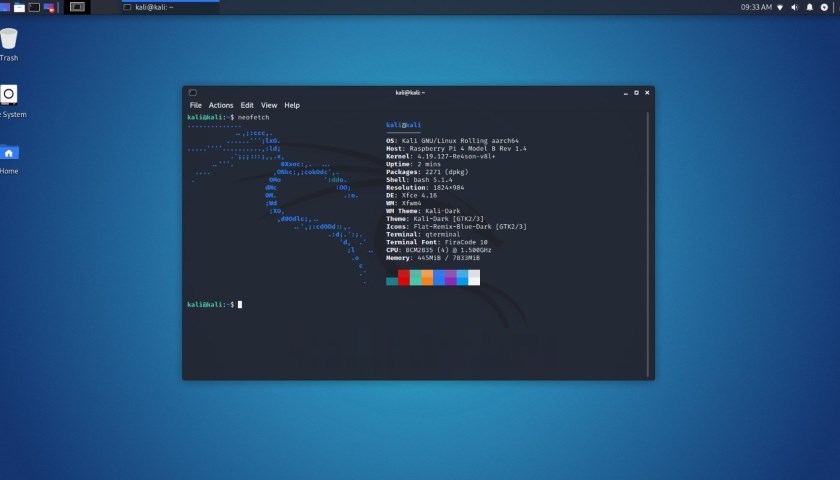Viewport: 840px width, 480px height.
Task: Click the 'Memory: 445MiB / 7833MiB' line
Action: (433, 258)
